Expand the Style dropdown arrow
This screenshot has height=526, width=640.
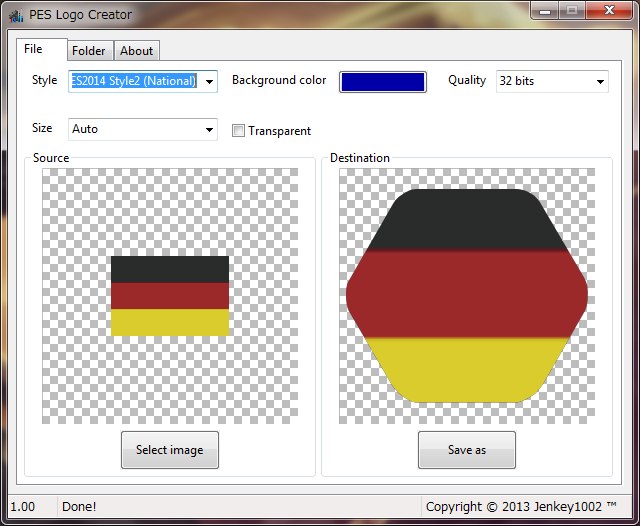[209, 82]
